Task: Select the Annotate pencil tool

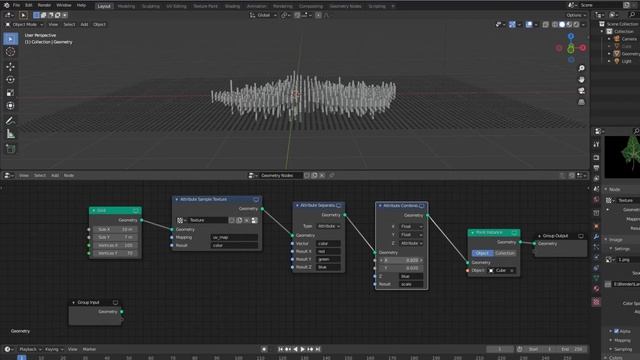Action: (11, 120)
